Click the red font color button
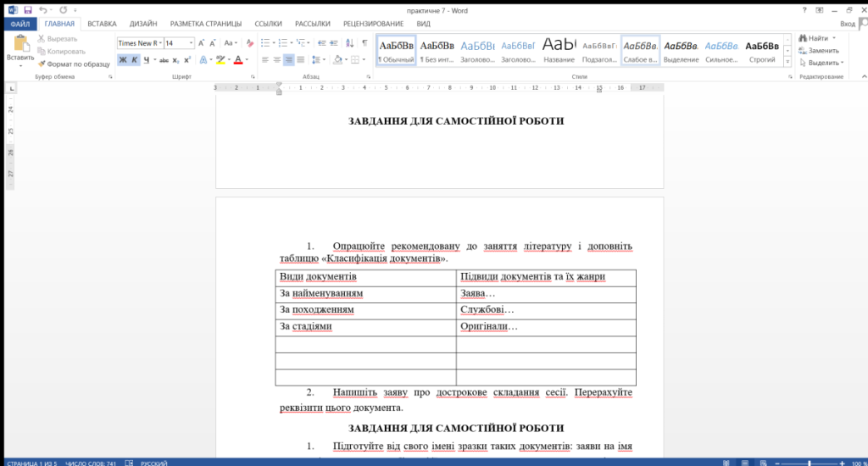868x466 pixels. pyautogui.click(x=237, y=60)
